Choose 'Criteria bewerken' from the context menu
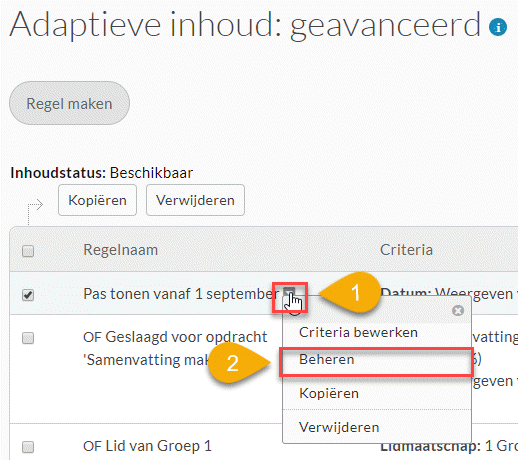 click(359, 332)
